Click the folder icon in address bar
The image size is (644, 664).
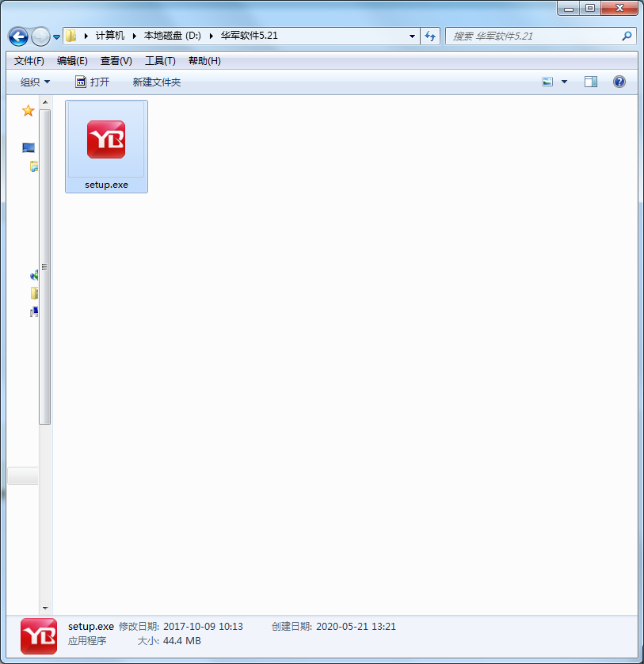click(71, 36)
